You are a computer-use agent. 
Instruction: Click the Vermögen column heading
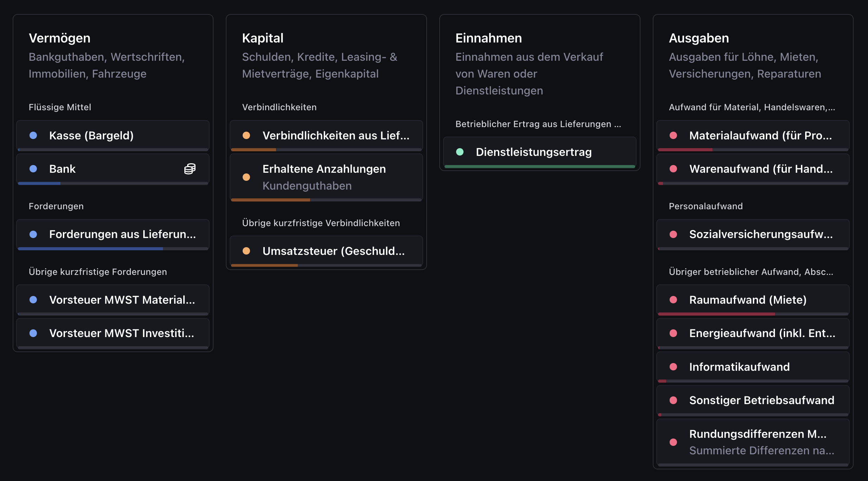[60, 38]
